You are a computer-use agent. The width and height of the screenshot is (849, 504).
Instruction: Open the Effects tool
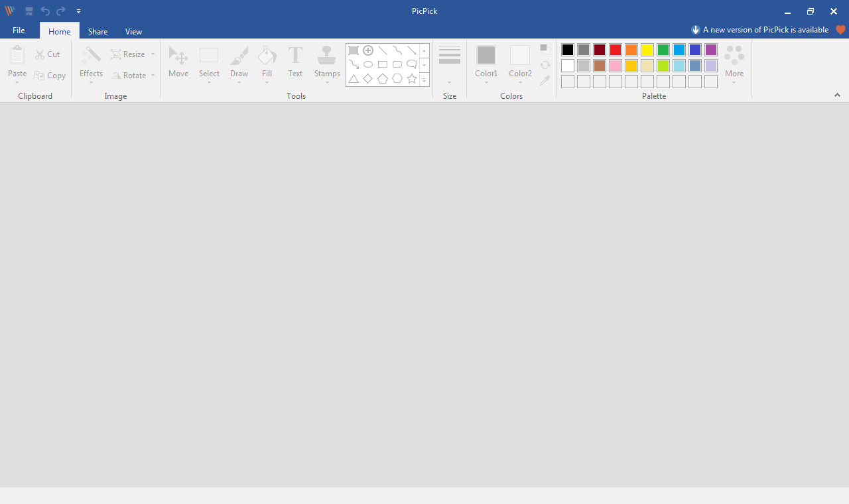click(91, 64)
